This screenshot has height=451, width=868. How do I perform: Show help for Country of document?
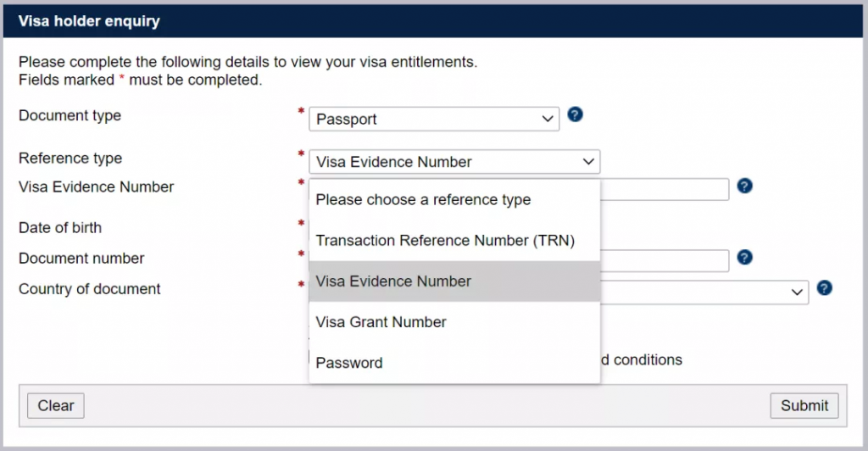point(824,288)
